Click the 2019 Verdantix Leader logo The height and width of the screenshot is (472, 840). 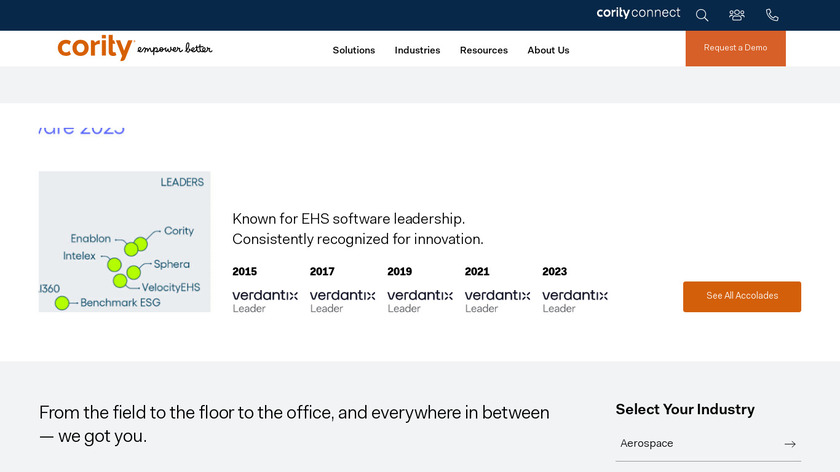point(420,300)
